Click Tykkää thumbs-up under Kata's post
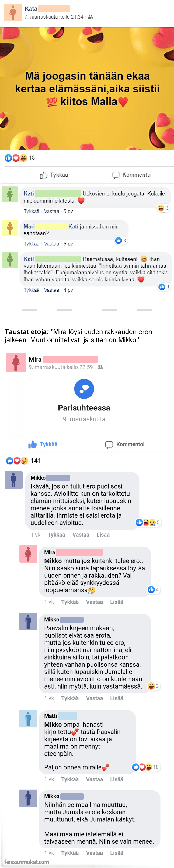 tap(54, 175)
